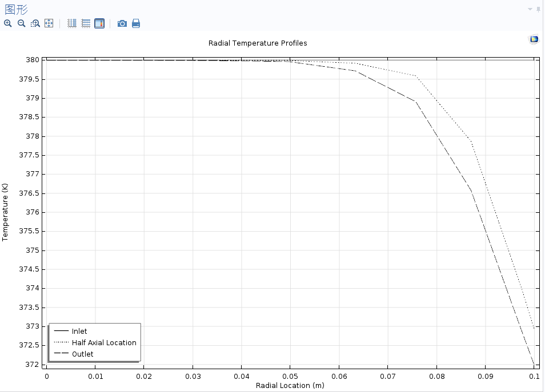Click the 379 y-axis tick label
The image size is (545, 392).
[x=33, y=98]
